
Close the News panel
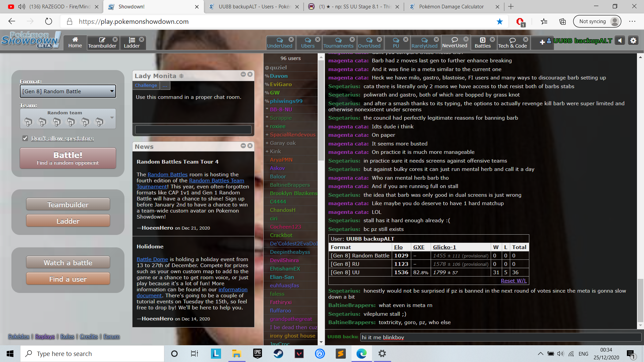(250, 145)
